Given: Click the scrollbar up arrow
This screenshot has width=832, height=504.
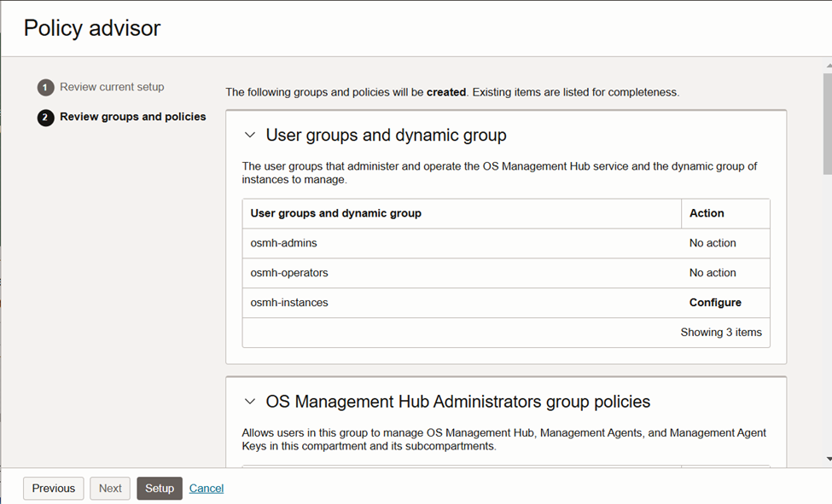Looking at the screenshot, I should pos(829,66).
